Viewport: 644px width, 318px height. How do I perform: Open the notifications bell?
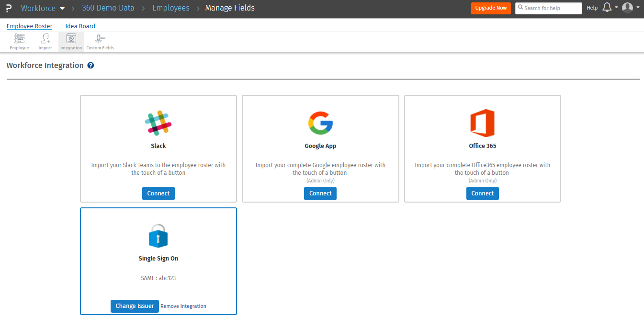(607, 8)
